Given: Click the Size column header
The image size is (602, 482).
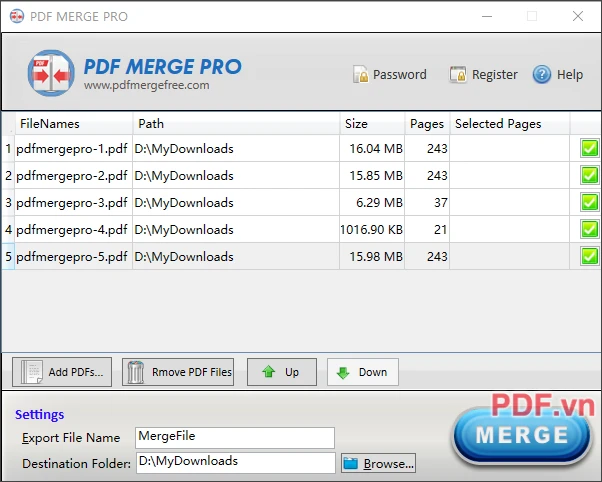Looking at the screenshot, I should pos(372,124).
